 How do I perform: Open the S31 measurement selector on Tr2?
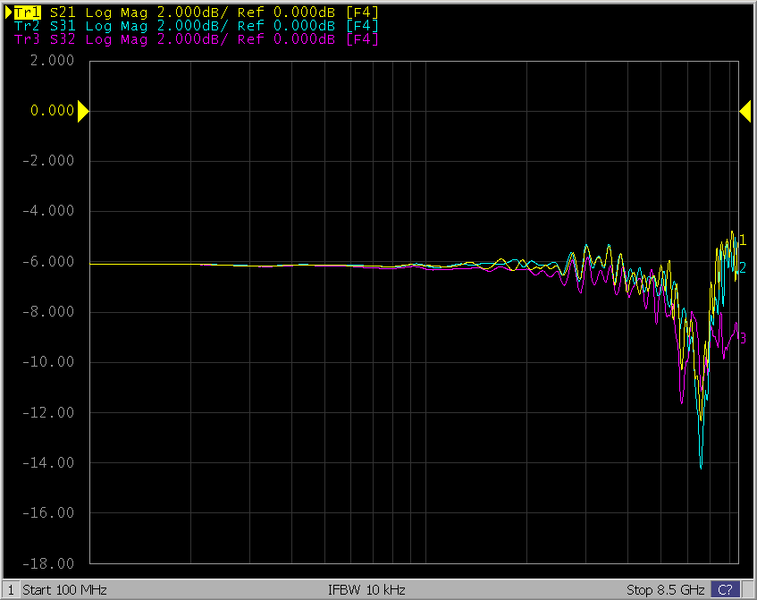click(x=64, y=26)
